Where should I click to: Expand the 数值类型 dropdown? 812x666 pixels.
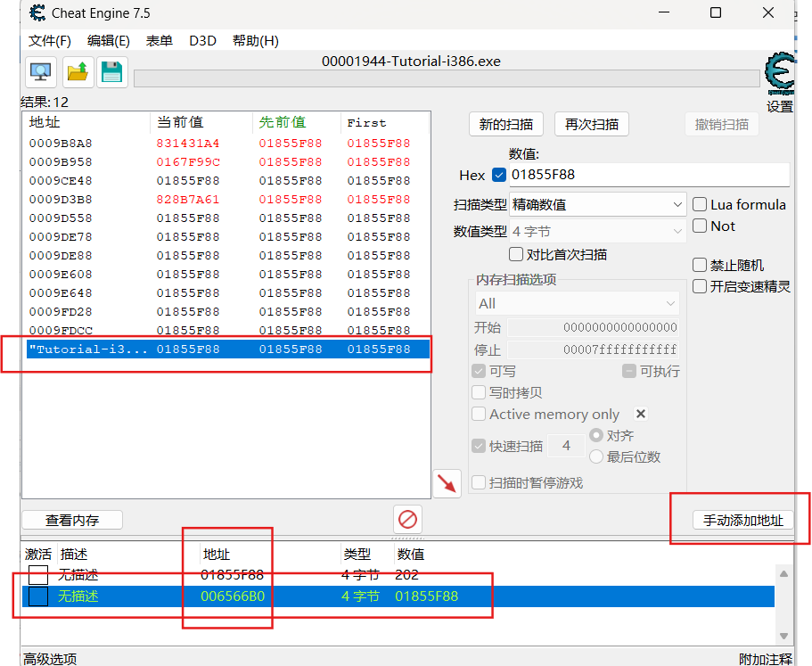(x=597, y=231)
